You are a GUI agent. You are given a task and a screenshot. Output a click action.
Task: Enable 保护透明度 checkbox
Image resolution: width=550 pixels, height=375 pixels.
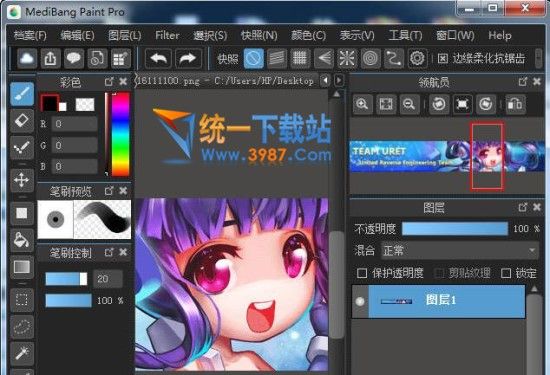362,273
